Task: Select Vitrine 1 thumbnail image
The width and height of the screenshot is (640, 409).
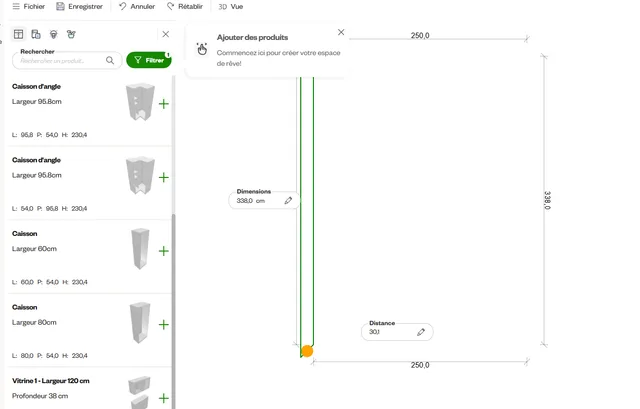Action: [x=139, y=392]
